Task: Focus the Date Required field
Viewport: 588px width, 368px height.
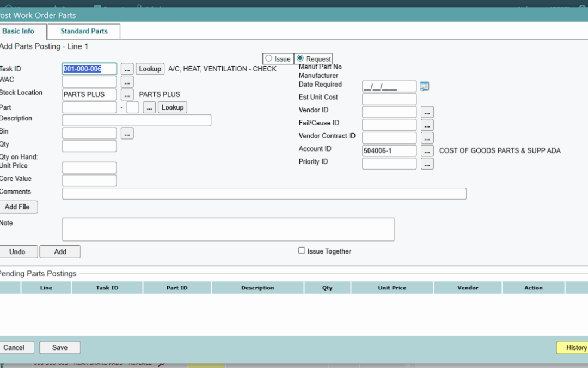Action: click(x=389, y=86)
